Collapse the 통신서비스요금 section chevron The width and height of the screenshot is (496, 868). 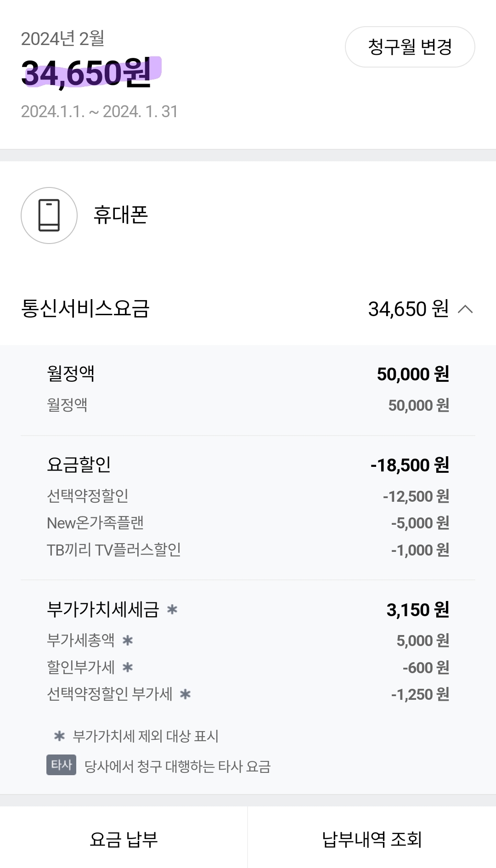click(465, 309)
